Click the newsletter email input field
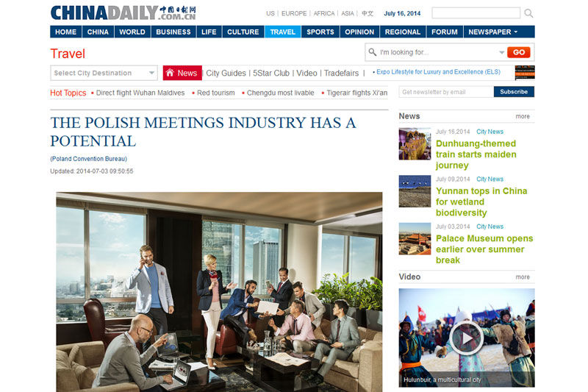 [x=446, y=91]
